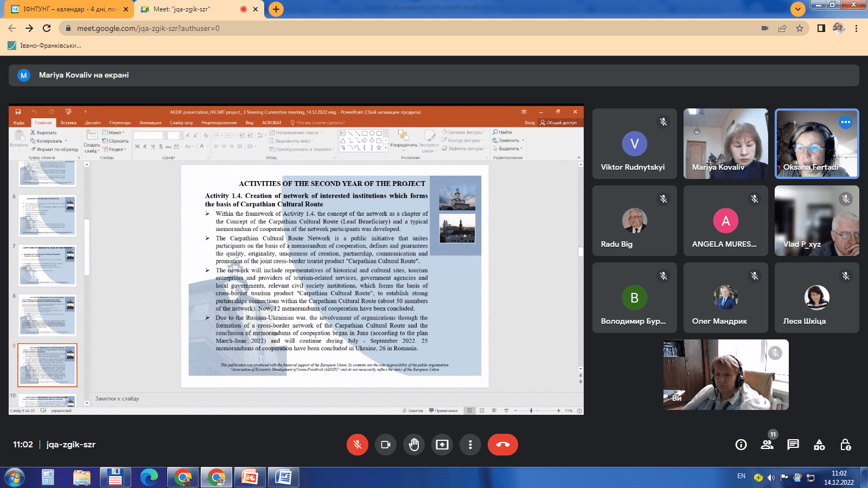Viewport: 868px width, 488px height.
Task: Open the chat with everyone panel
Action: coord(793,445)
